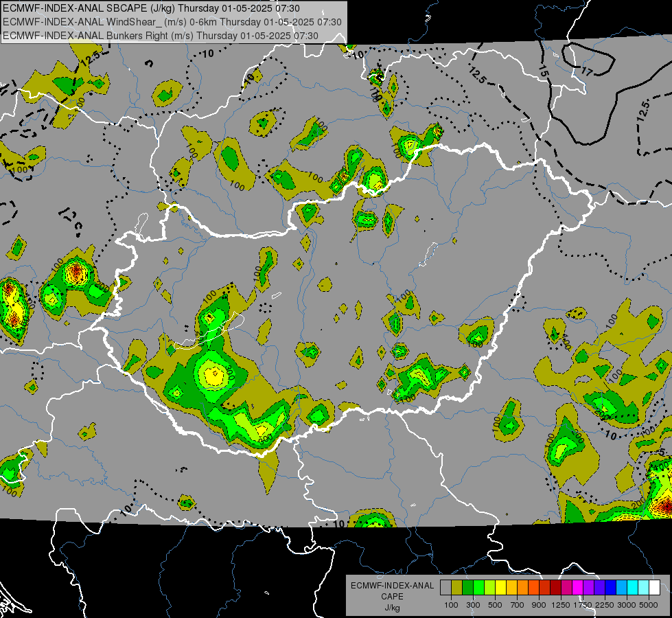
Task: Select the bright green legend swatch
Action: coord(478,588)
